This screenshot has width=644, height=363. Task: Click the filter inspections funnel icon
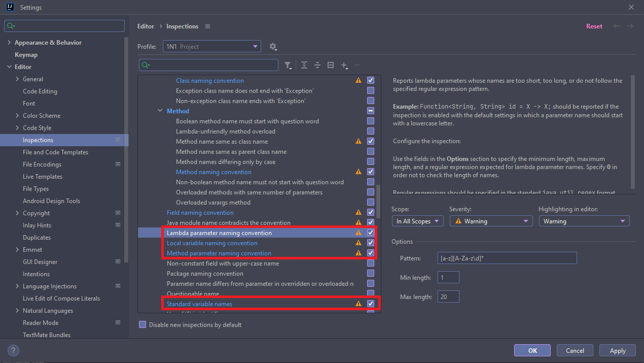[x=288, y=65]
